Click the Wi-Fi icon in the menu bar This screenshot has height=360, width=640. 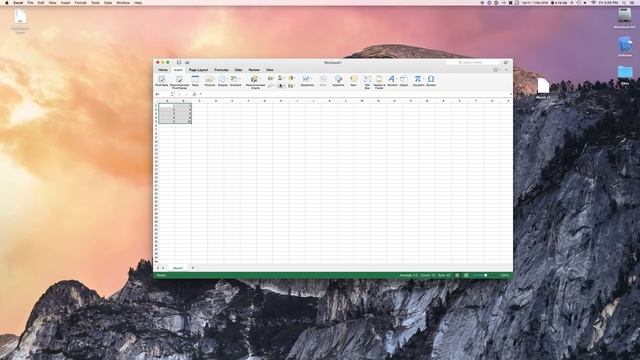click(x=594, y=2)
